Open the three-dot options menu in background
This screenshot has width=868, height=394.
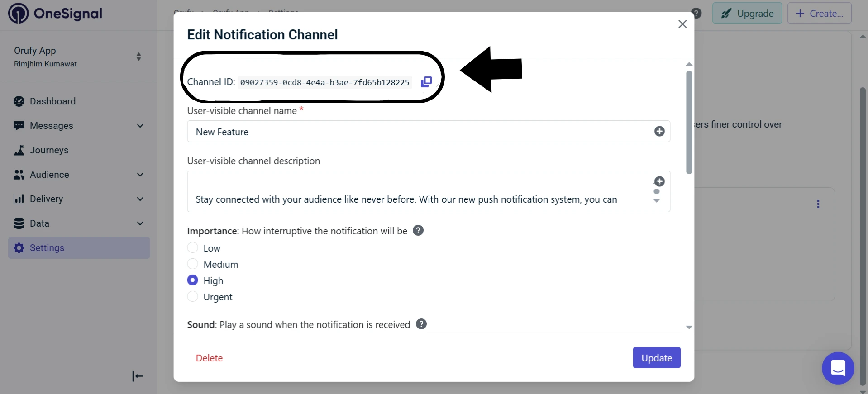(818, 204)
